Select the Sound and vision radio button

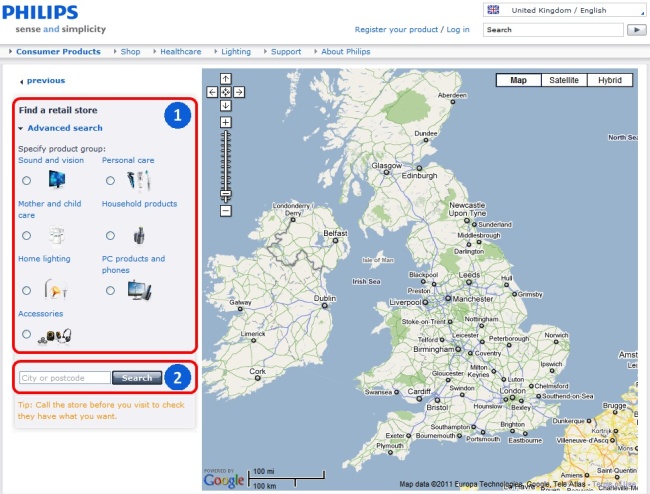point(27,181)
